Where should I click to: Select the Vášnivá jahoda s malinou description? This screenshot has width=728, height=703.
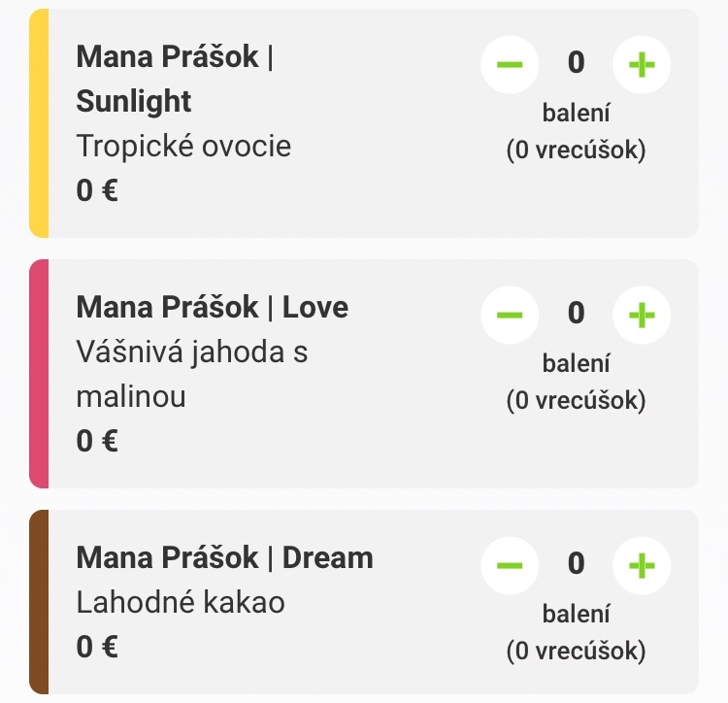click(191, 374)
